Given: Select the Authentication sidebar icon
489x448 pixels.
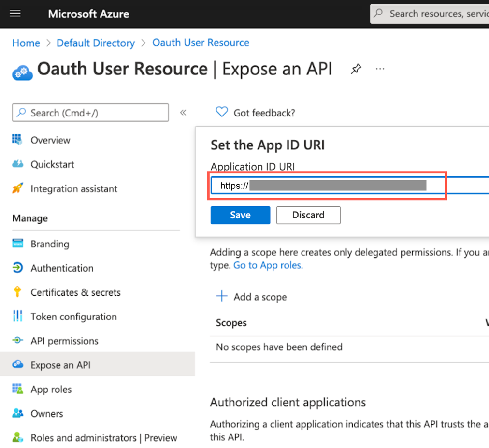Looking at the screenshot, I should coord(18,268).
